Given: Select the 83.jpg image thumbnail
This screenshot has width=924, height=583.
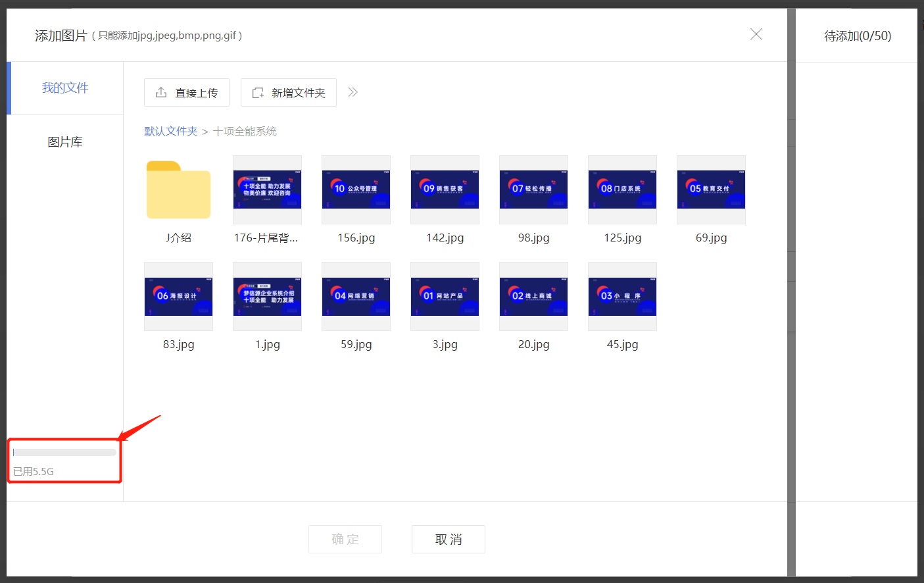Looking at the screenshot, I should pos(178,297).
